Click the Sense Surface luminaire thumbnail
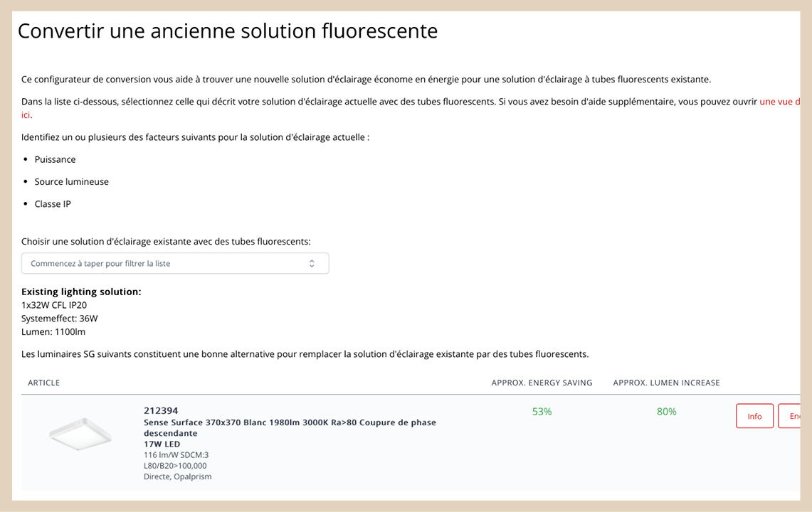Image resolution: width=812 pixels, height=512 pixels. coord(80,434)
